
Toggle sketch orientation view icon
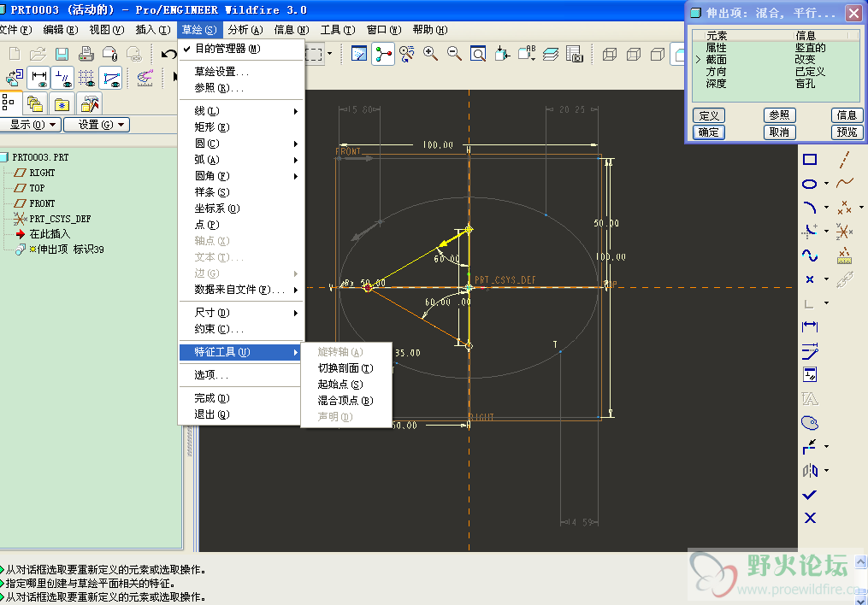coord(15,78)
